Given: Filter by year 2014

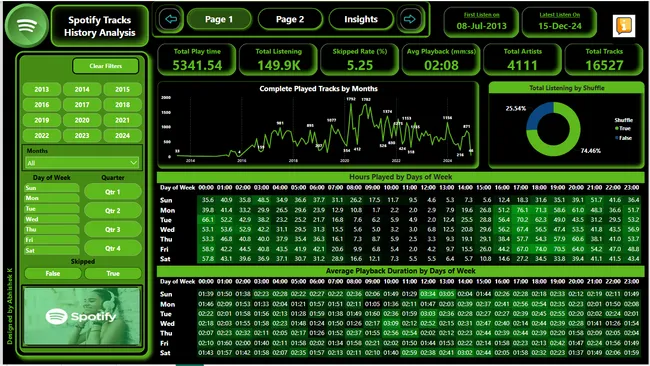Looking at the screenshot, I should 82,89.
